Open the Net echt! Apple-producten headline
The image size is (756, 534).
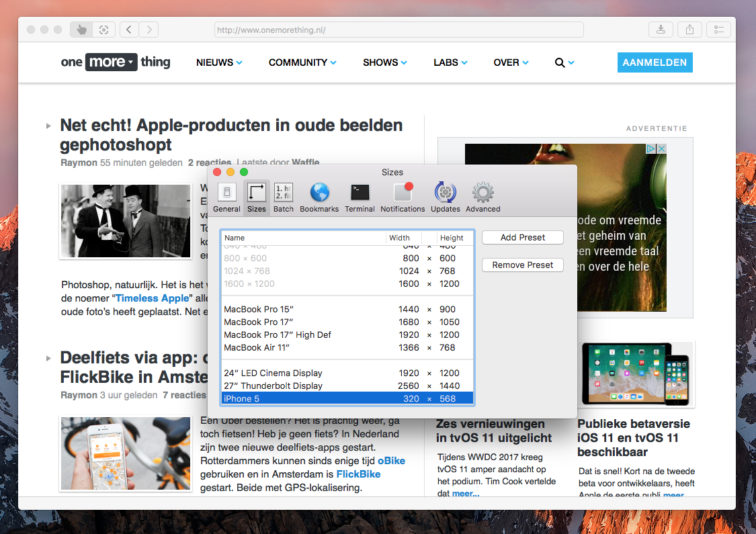(x=231, y=135)
